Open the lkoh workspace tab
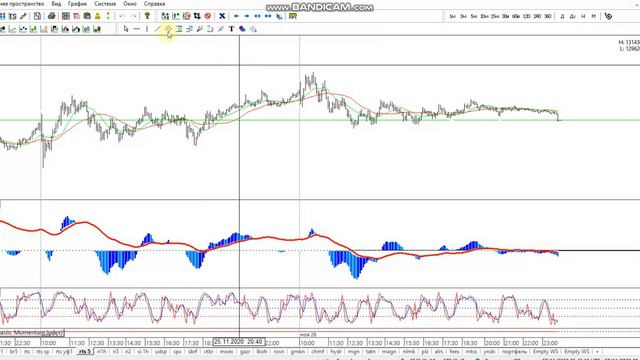The width and height of the screenshot is (640, 360). [262, 351]
